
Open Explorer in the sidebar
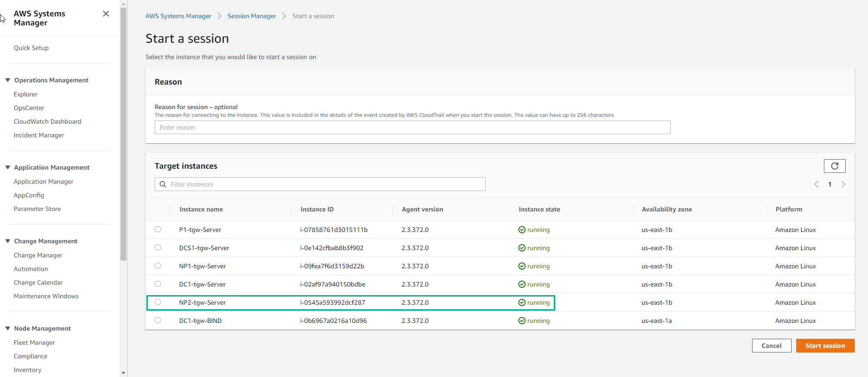point(25,94)
